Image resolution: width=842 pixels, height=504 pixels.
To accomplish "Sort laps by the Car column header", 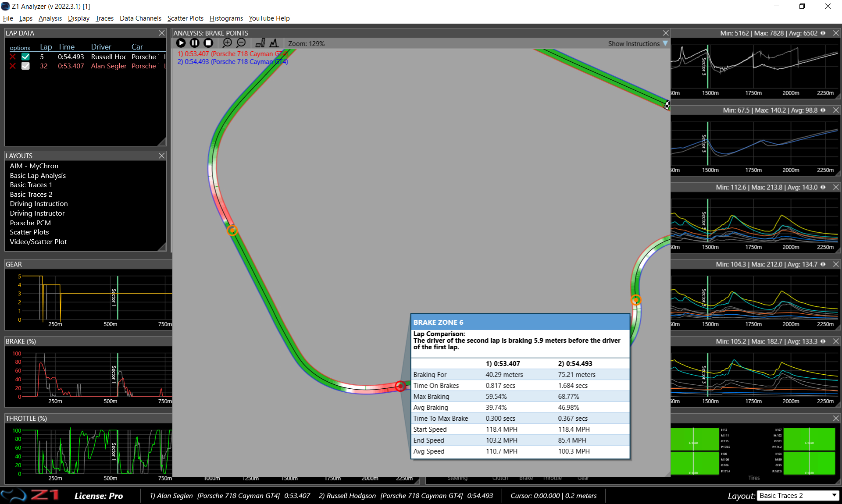I will click(x=137, y=47).
